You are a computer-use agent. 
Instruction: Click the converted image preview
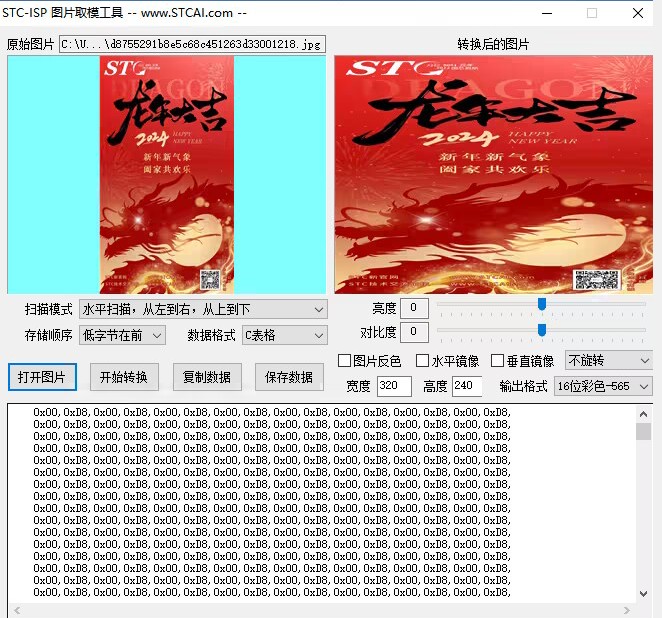494,175
